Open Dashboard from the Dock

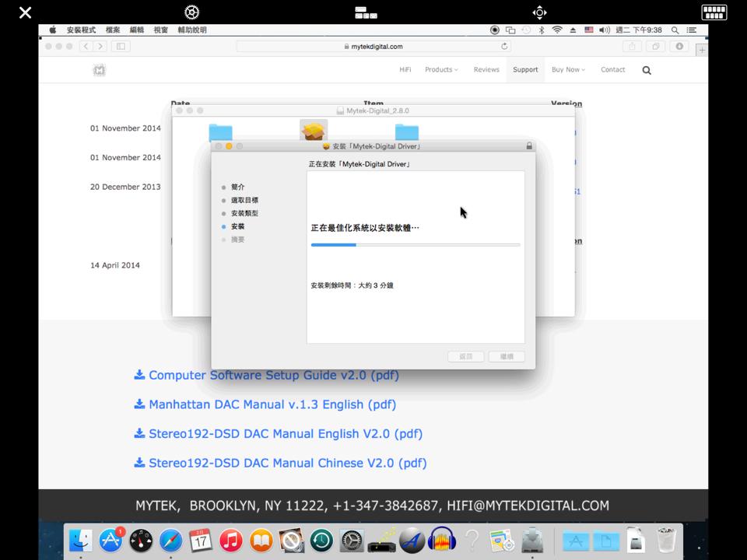(x=141, y=541)
